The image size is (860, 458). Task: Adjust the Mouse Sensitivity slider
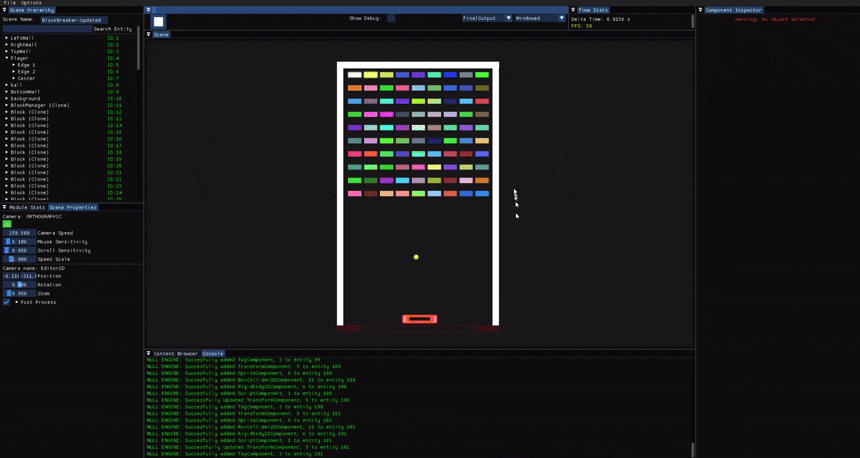19,242
